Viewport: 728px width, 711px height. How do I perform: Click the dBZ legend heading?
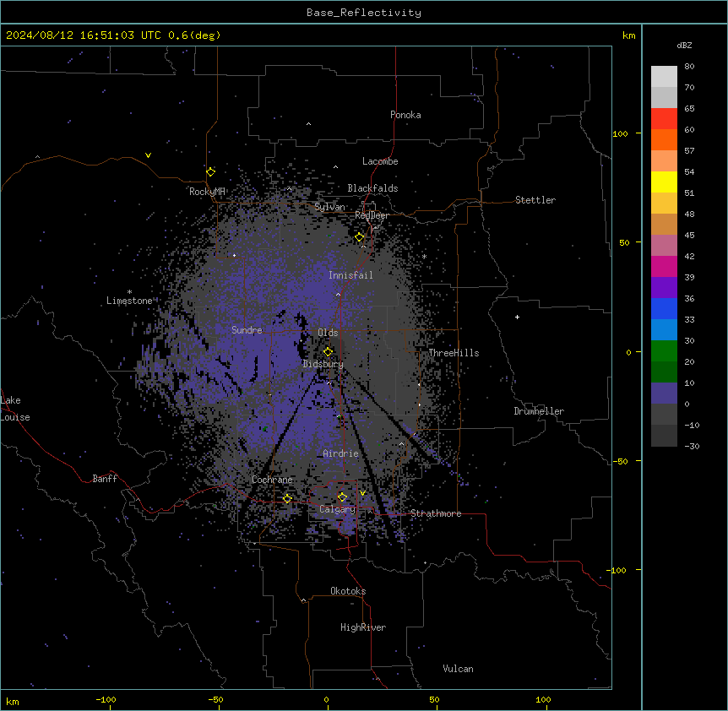pos(684,45)
